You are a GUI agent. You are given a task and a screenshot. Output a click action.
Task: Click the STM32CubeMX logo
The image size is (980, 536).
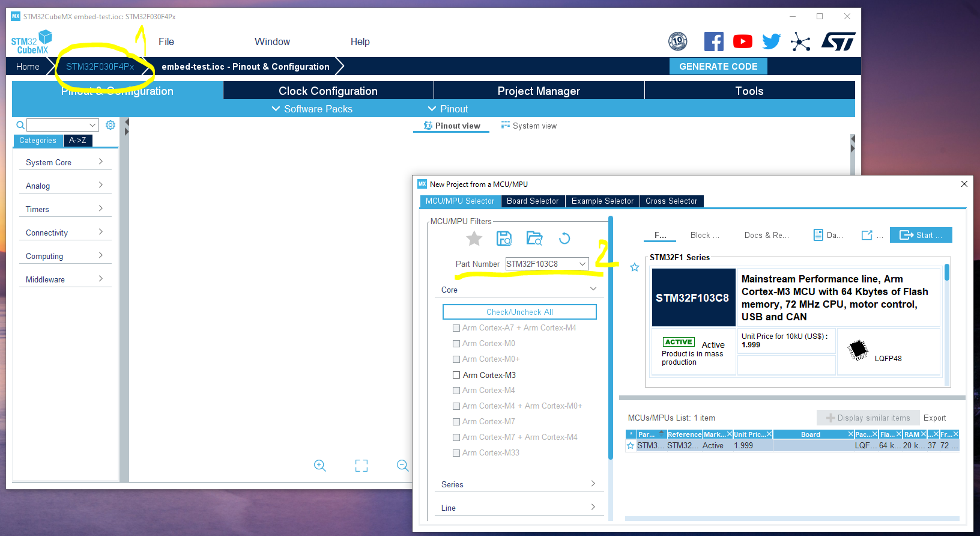(31, 42)
